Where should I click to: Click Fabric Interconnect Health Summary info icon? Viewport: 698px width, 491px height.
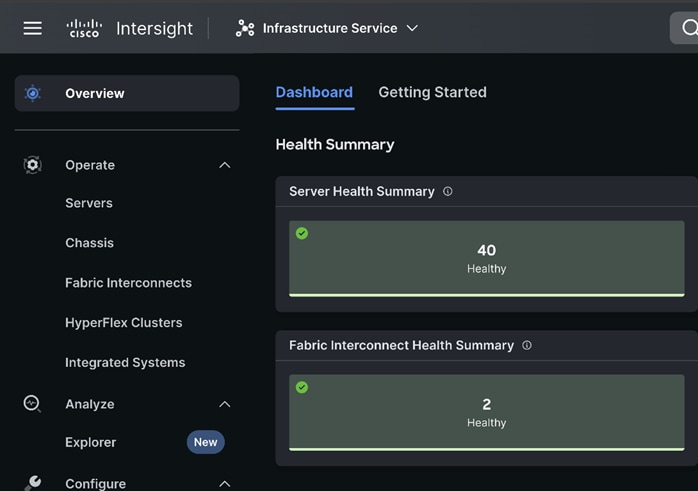(527, 345)
